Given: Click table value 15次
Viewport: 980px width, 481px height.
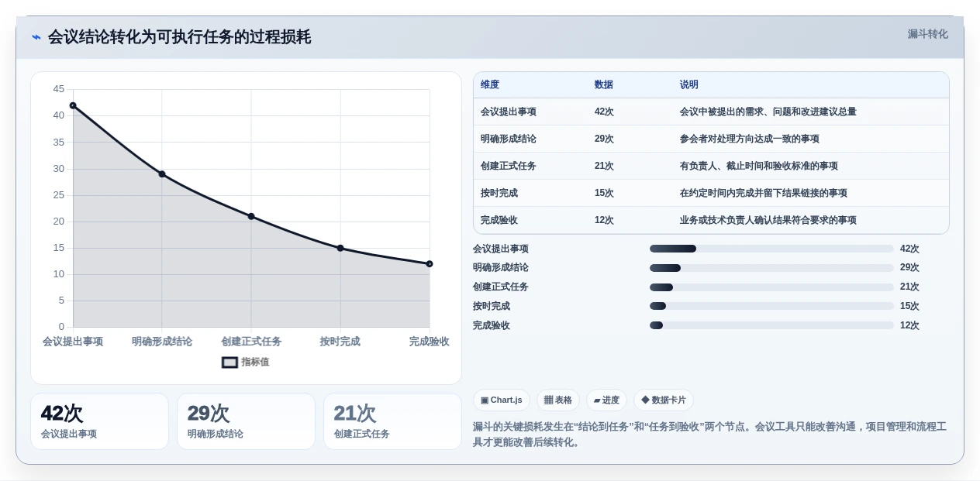Looking at the screenshot, I should [x=604, y=193].
